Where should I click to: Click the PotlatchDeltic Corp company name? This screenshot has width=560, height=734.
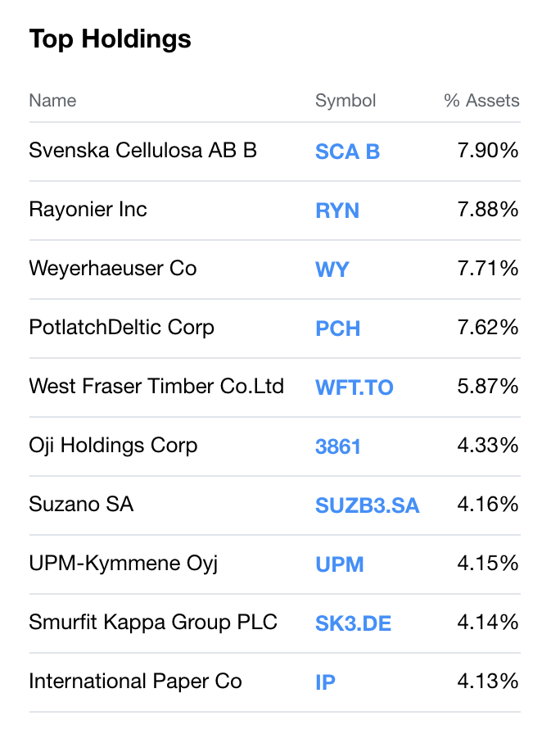(121, 327)
